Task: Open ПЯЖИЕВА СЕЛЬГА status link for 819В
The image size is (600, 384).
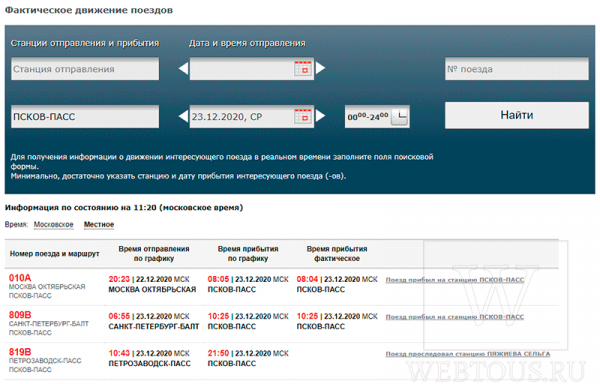Action: [468, 354]
